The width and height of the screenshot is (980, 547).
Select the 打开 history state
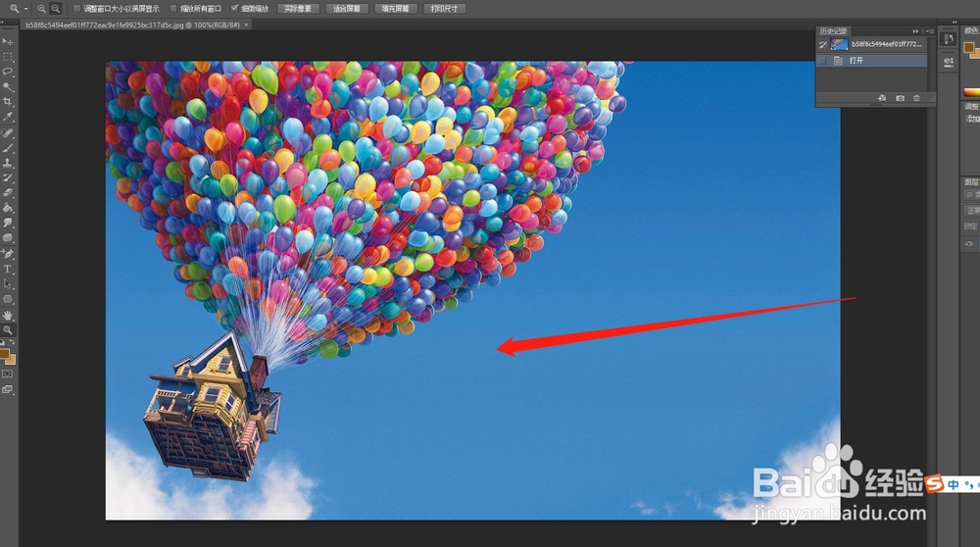872,61
